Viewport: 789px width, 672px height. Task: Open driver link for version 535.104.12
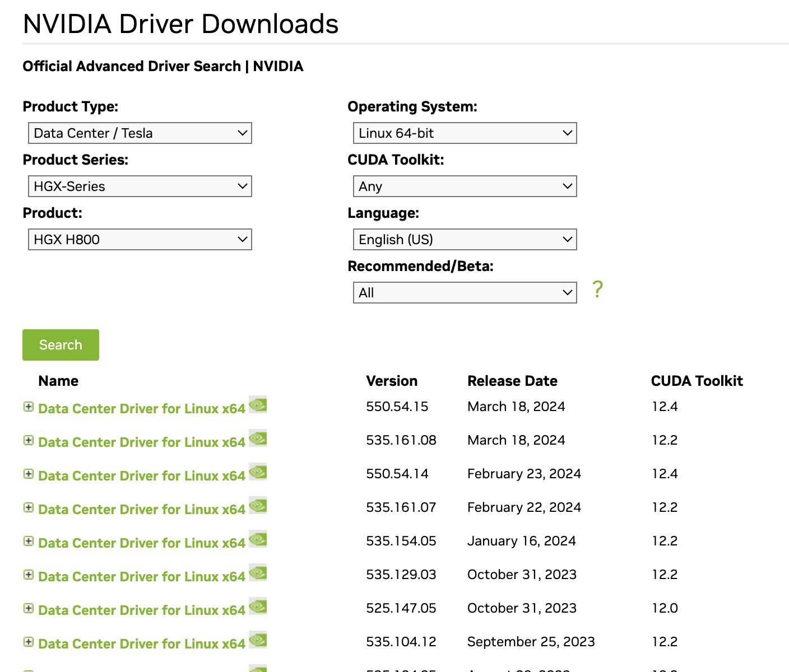142,644
